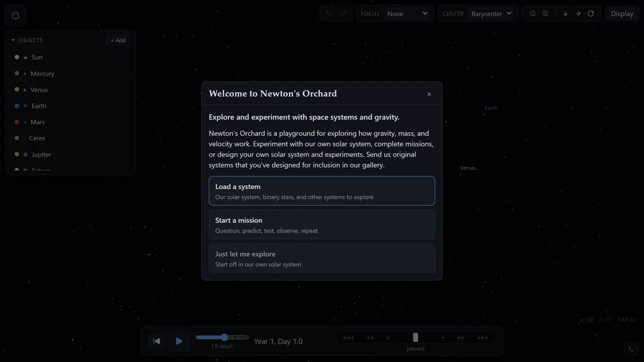Click the bell icon at top left
Image resolution: width=644 pixels, height=362 pixels.
click(16, 16)
